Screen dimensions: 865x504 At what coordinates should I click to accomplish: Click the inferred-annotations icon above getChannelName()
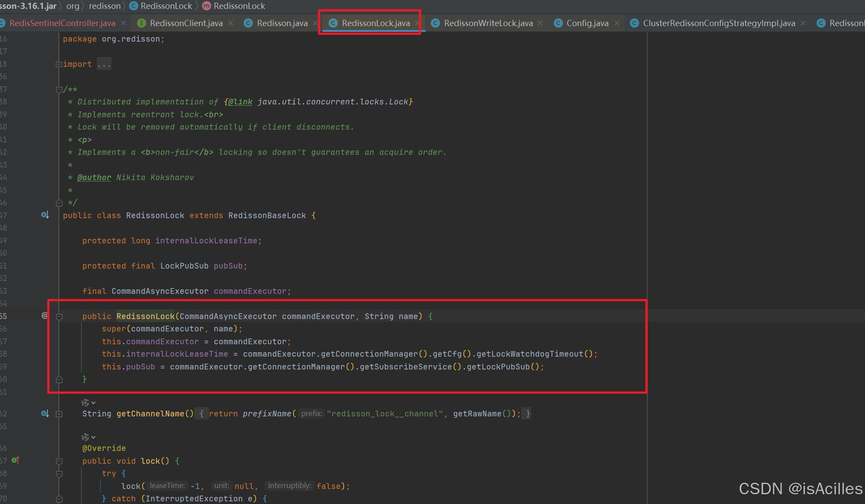(x=86, y=402)
